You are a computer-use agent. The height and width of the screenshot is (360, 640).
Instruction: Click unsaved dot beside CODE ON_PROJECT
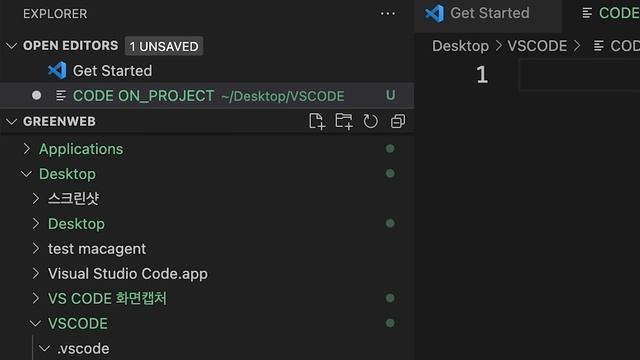pyautogui.click(x=36, y=96)
